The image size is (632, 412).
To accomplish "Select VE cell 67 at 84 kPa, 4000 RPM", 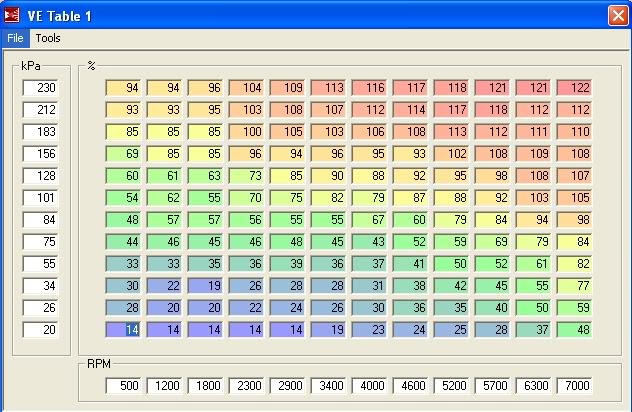I will (370, 220).
